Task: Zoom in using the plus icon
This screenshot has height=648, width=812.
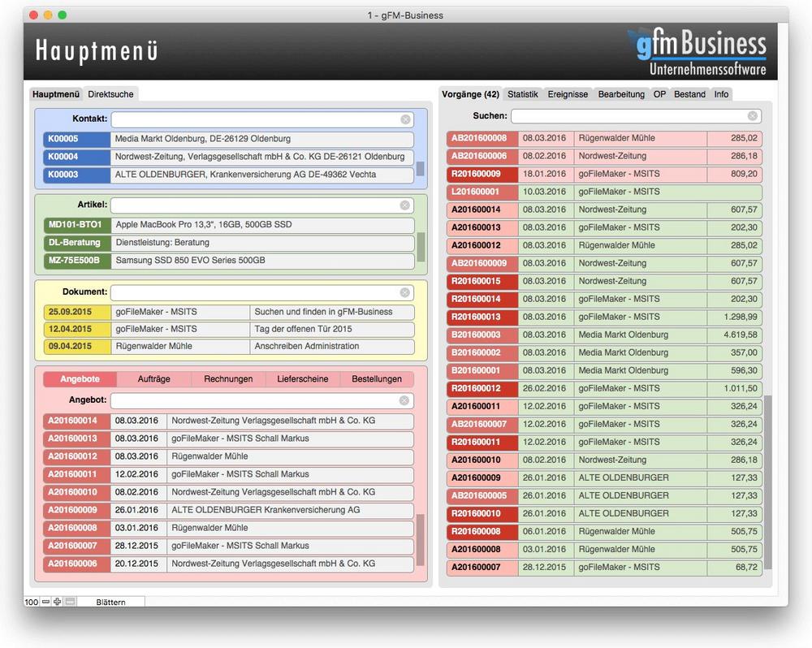Action: (x=57, y=602)
